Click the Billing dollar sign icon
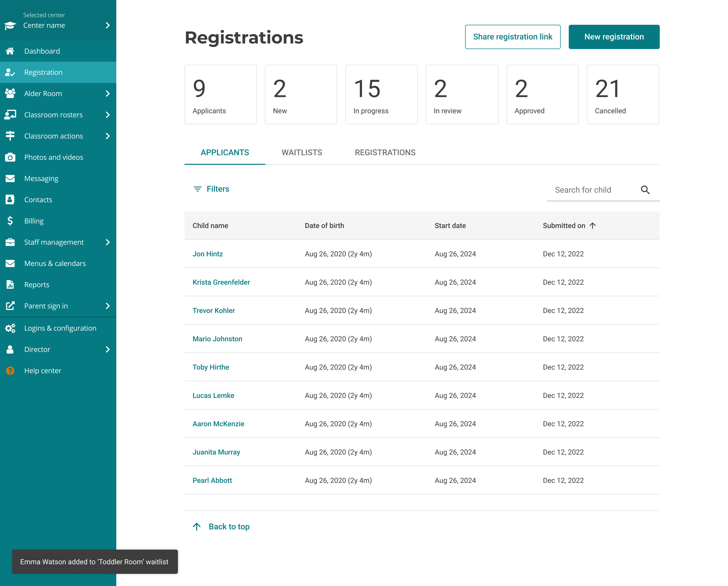 point(10,221)
